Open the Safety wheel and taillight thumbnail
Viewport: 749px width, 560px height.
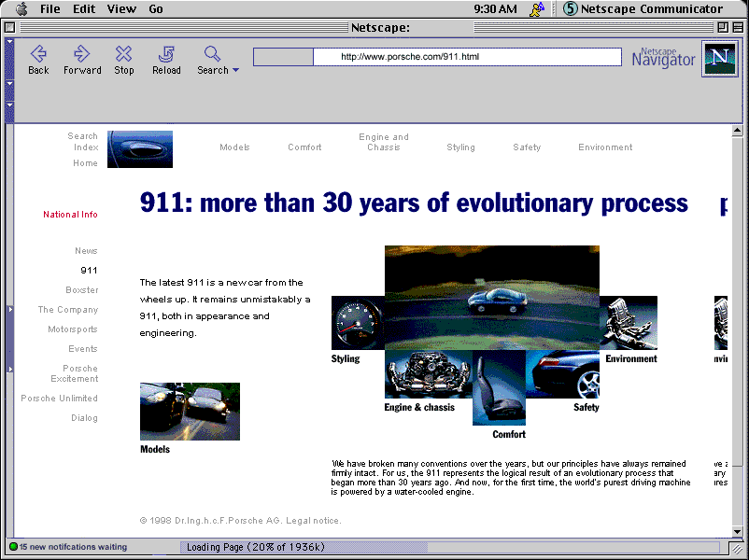click(563, 374)
